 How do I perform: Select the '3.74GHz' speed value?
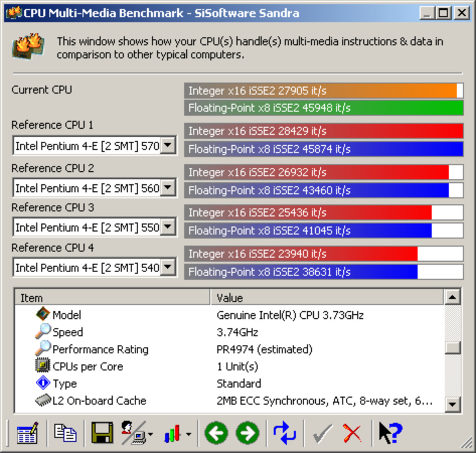[237, 332]
